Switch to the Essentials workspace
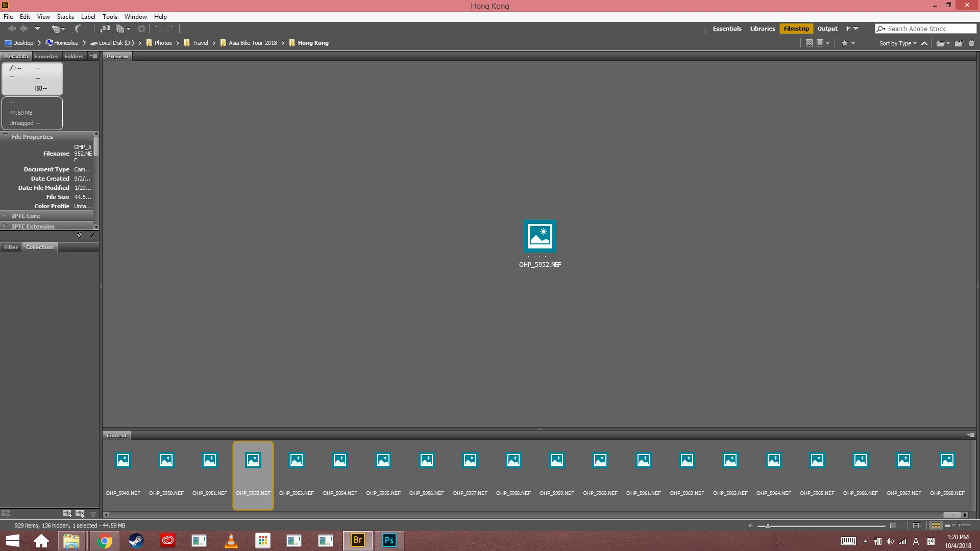Image resolution: width=980 pixels, height=551 pixels. point(727,29)
